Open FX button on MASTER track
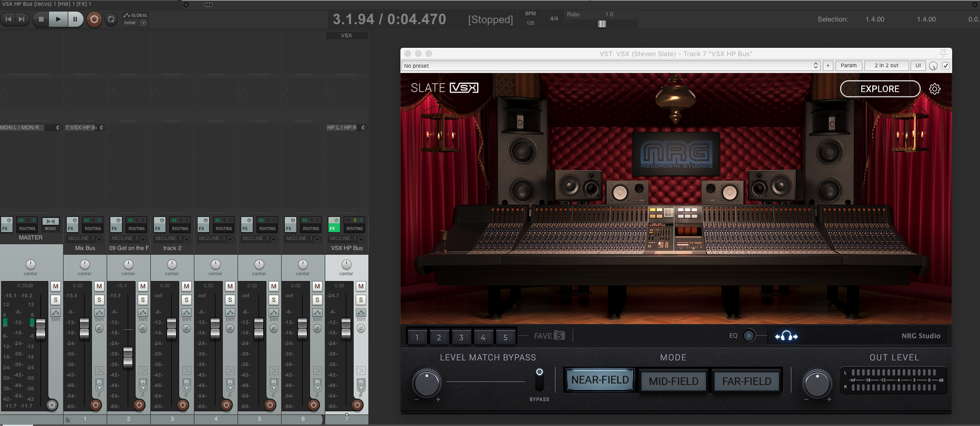Image resolution: width=980 pixels, height=426 pixels. tap(6, 228)
